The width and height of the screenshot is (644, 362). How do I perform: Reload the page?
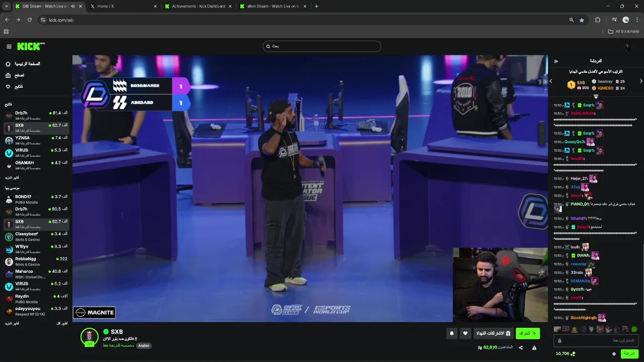click(x=30, y=20)
